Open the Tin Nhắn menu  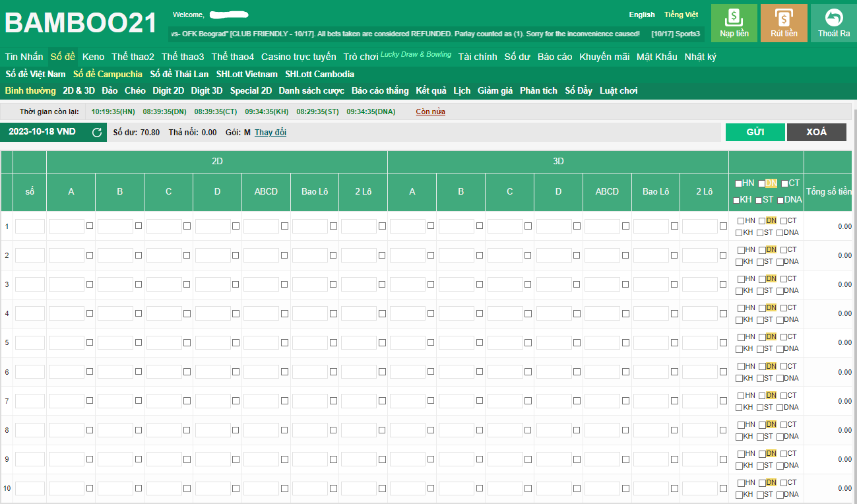point(24,57)
